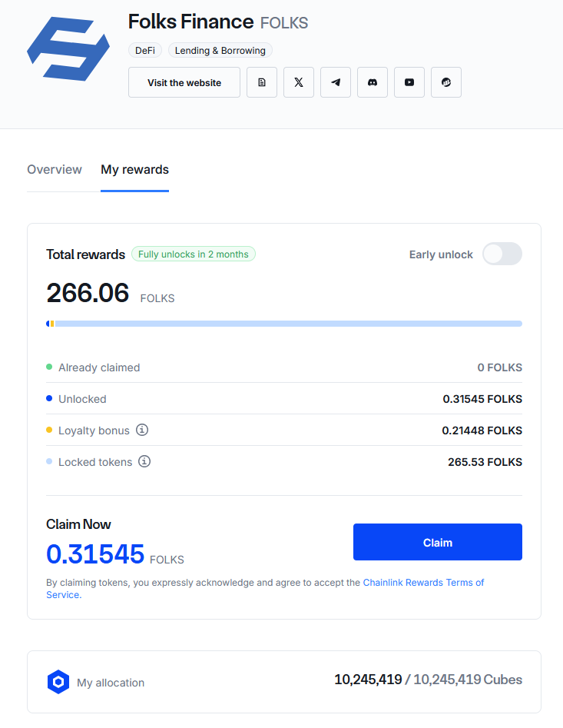This screenshot has height=728, width=563.
Task: Open the Folks Finance documentation icon
Action: tap(262, 82)
